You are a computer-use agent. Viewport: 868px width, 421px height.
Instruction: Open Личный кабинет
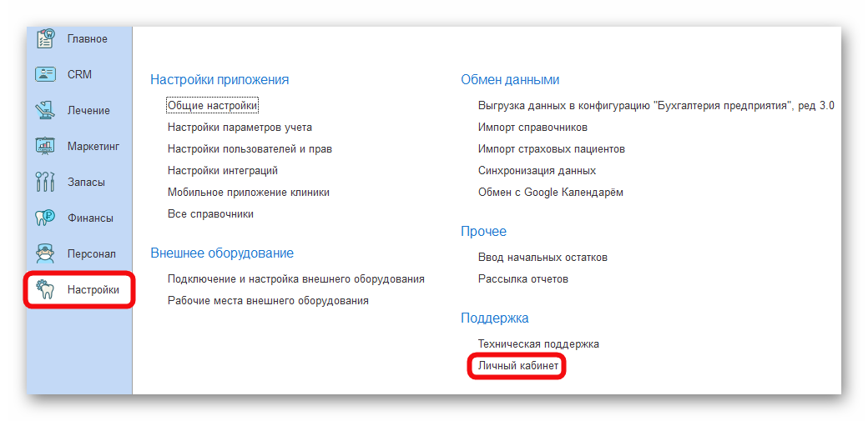[518, 366]
